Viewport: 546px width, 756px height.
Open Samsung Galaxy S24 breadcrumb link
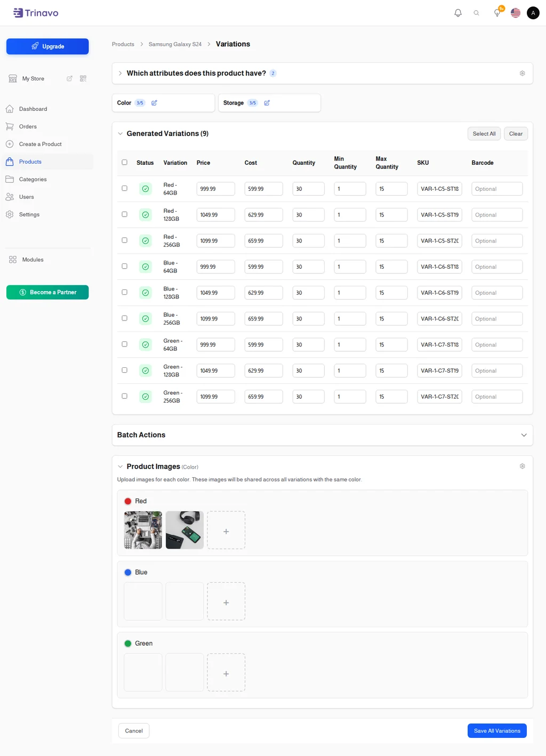tap(175, 44)
